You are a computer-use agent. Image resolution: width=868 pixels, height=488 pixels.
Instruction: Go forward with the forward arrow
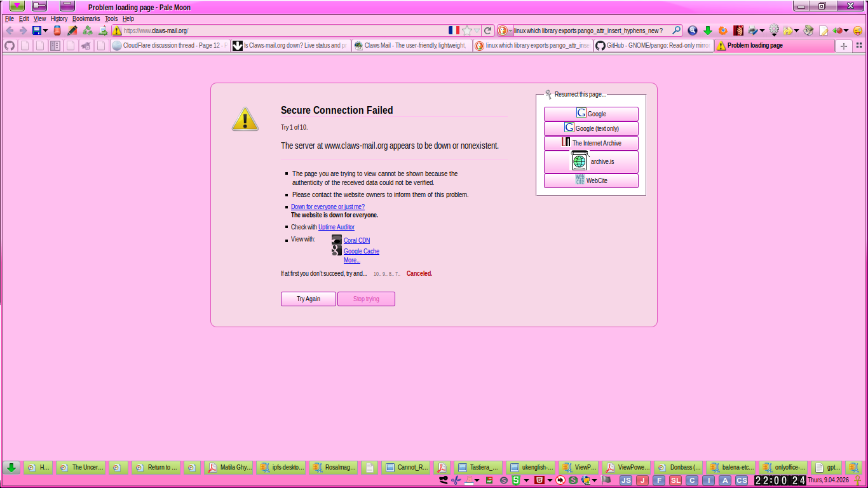pyautogui.click(x=23, y=30)
